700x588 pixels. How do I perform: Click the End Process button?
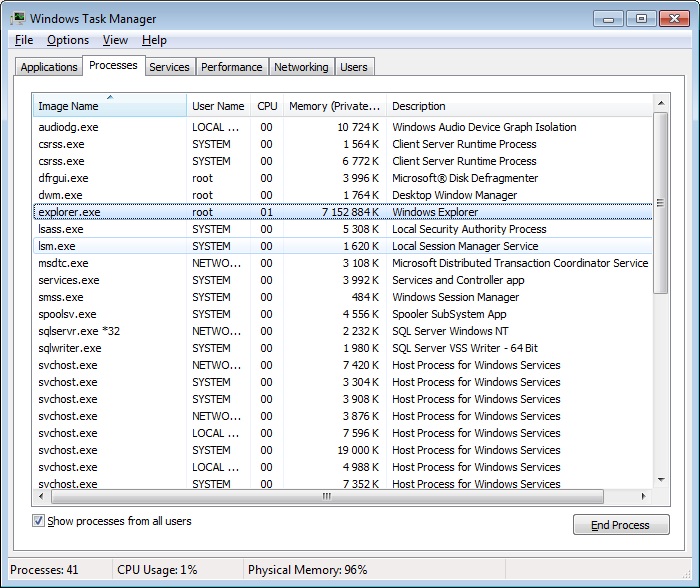click(621, 525)
